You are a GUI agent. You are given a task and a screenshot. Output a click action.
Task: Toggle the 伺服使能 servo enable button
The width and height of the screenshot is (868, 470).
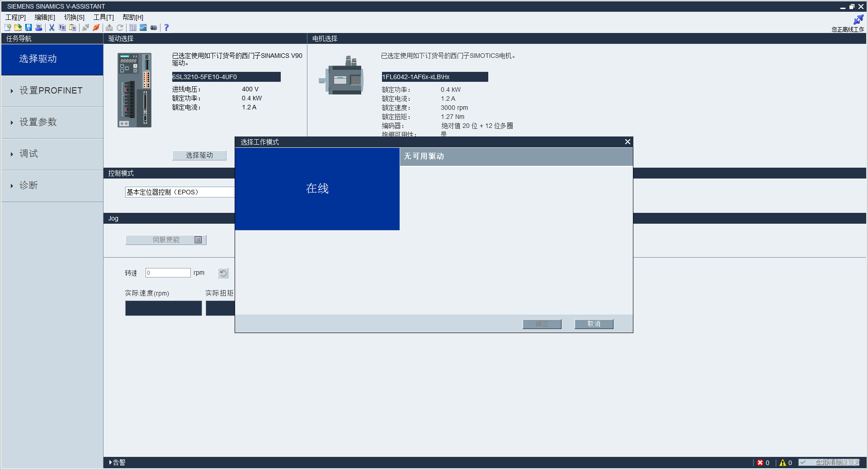166,240
